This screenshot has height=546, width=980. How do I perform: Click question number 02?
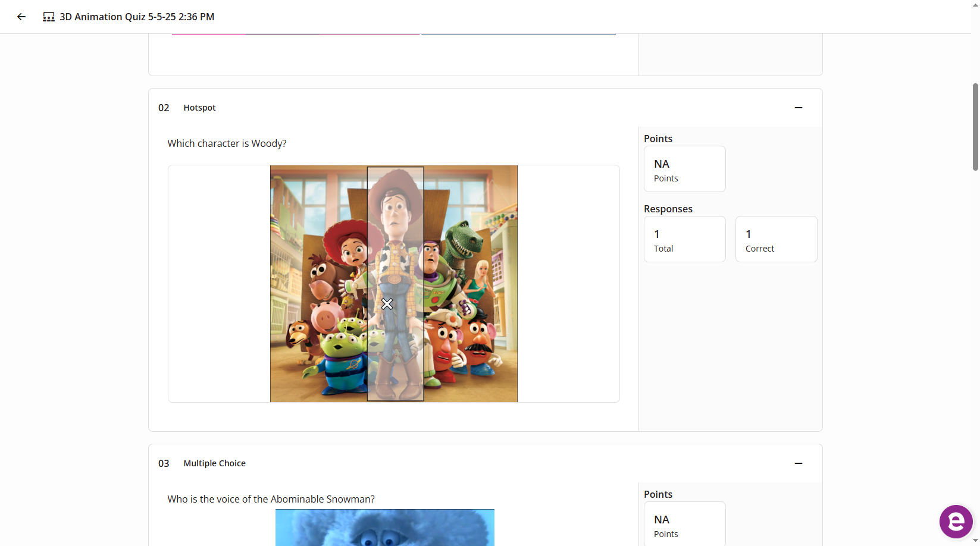pyautogui.click(x=164, y=108)
